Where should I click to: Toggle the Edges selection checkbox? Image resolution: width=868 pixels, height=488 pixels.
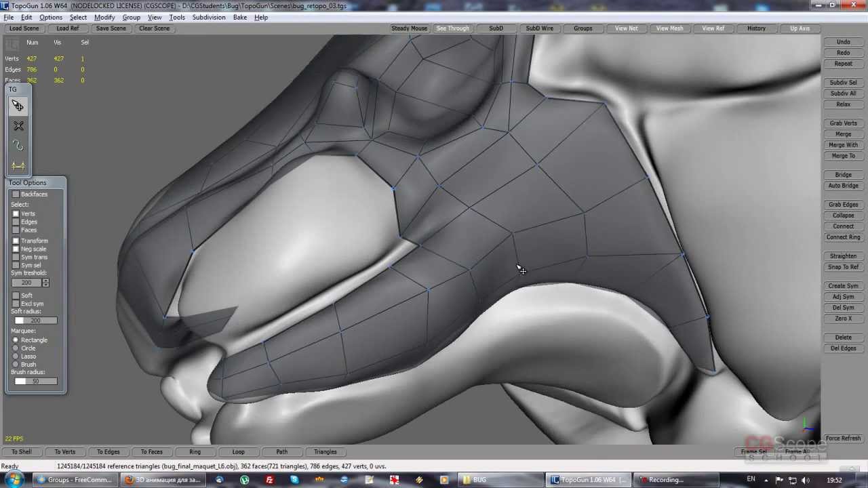point(16,222)
